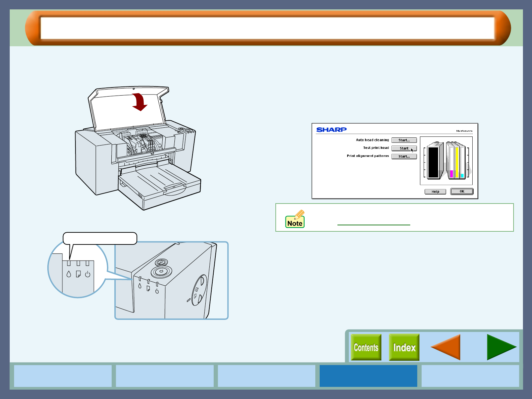Click the yellow ink level bar
Viewport: 532px width, 399px height.
(x=457, y=162)
